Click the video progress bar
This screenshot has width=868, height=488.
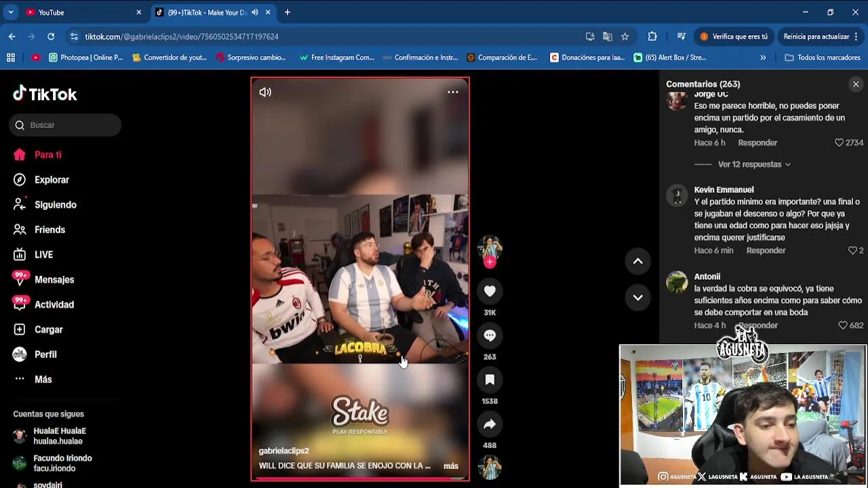pos(360,479)
